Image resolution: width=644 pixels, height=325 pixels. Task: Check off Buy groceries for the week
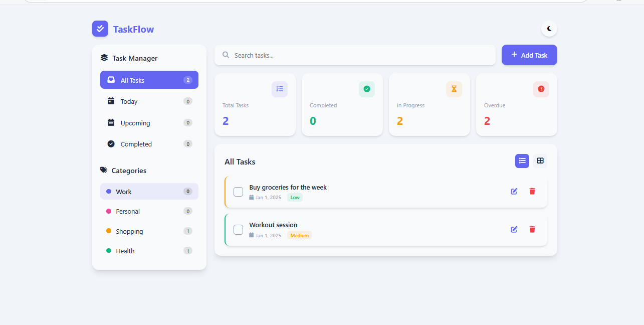click(239, 192)
